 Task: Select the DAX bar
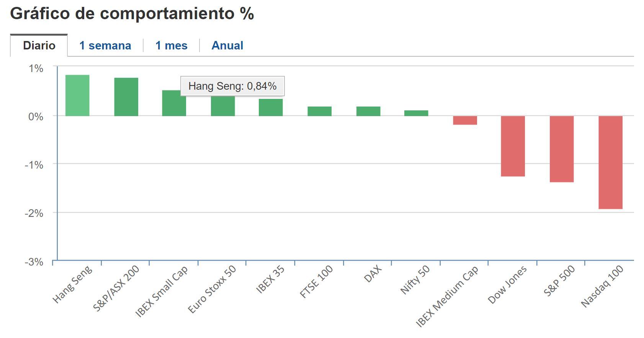click(x=368, y=111)
